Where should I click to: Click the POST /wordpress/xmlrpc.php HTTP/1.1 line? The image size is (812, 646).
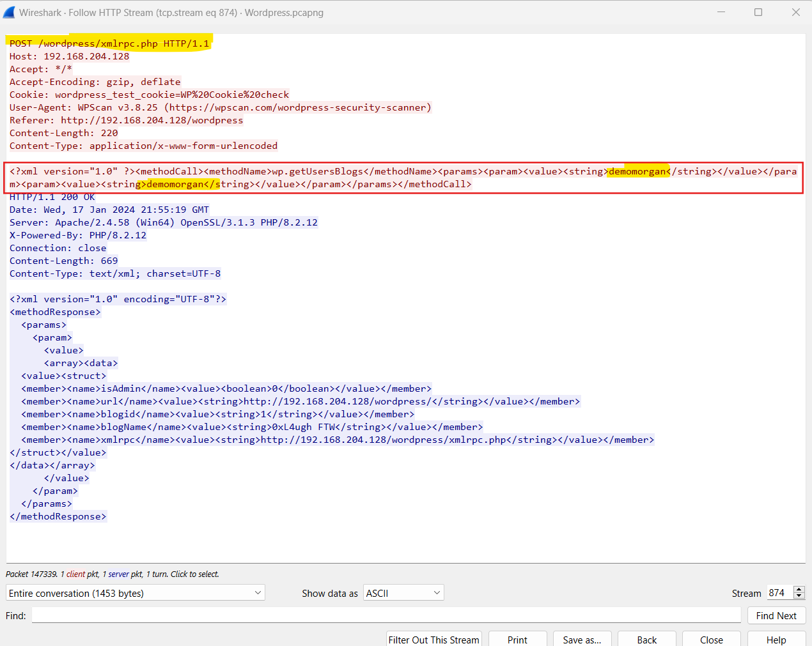click(109, 43)
